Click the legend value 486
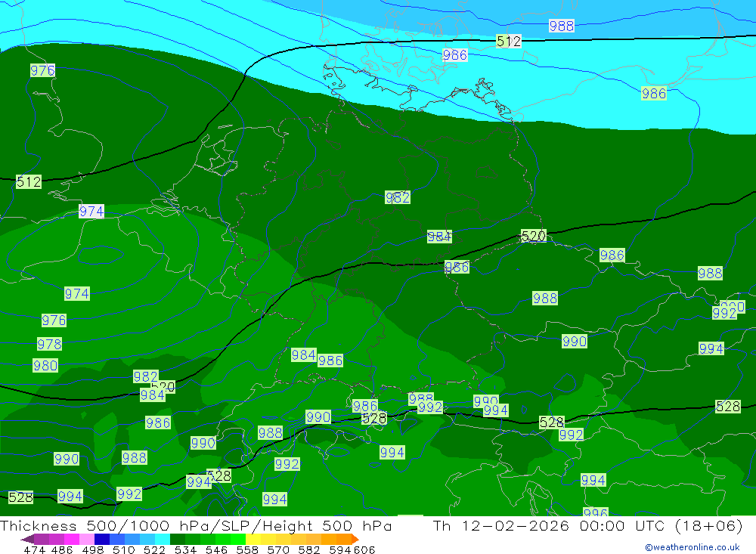The image size is (756, 554). pos(62,550)
